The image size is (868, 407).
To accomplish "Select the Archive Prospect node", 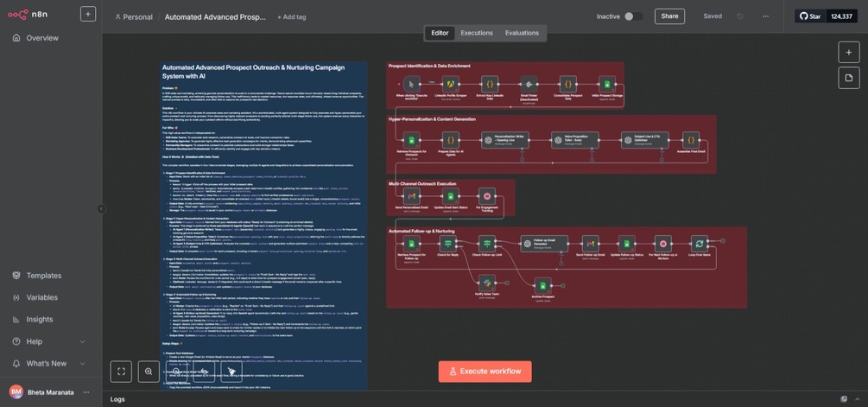I will click(542, 286).
